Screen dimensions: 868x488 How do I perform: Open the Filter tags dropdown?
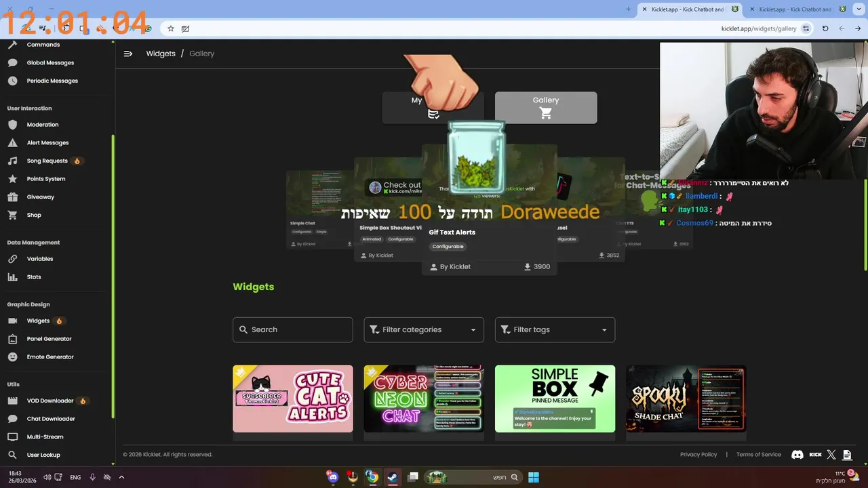(555, 329)
